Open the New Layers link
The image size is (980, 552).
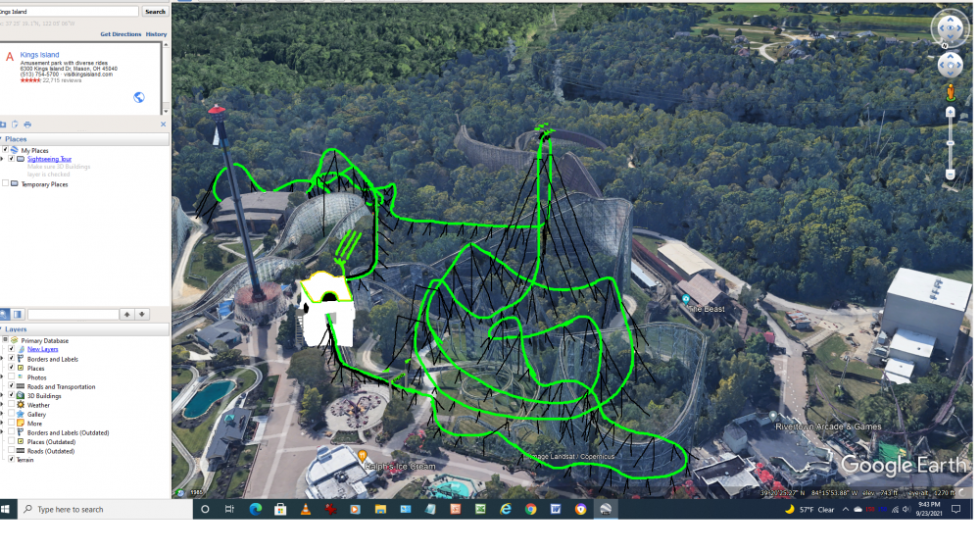coord(42,349)
